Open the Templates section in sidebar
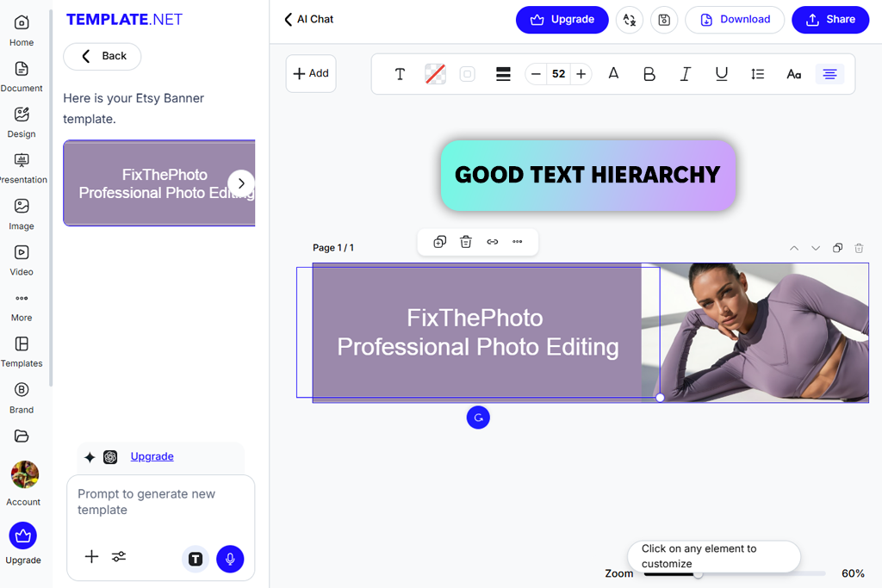Viewport: 882px width, 588px height. coord(22,352)
